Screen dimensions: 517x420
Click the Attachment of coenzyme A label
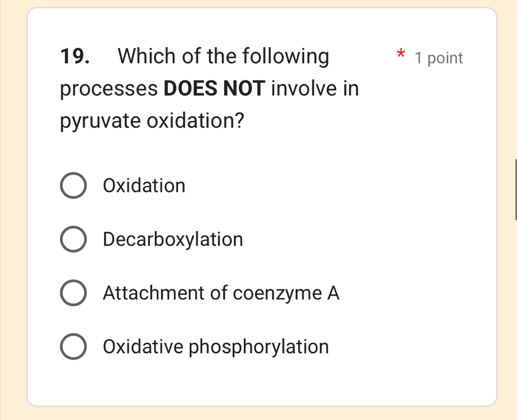[x=221, y=293]
